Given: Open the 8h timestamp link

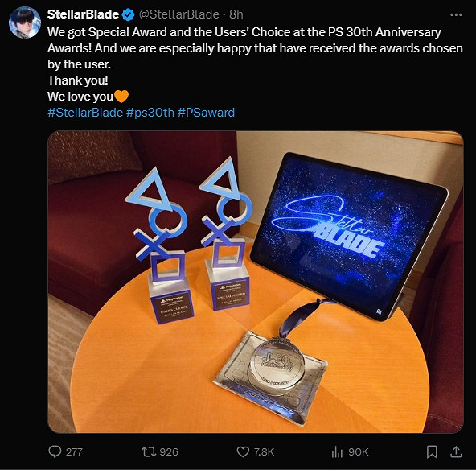Looking at the screenshot, I should (236, 14).
